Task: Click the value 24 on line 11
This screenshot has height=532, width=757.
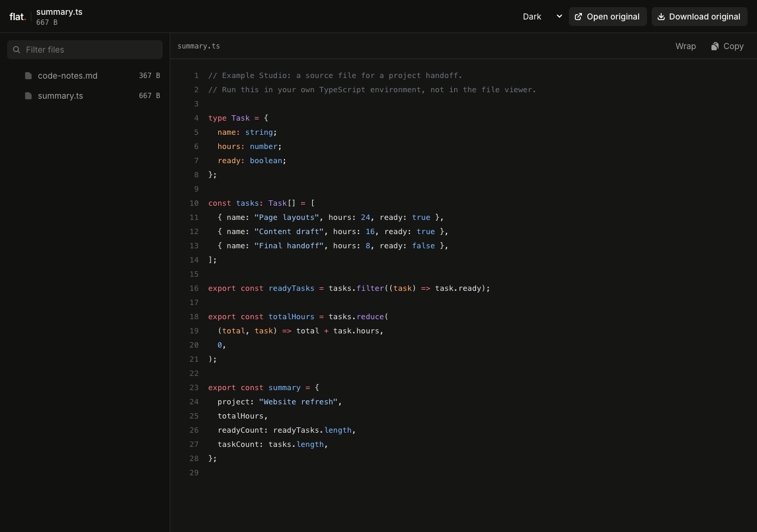Action: point(365,218)
